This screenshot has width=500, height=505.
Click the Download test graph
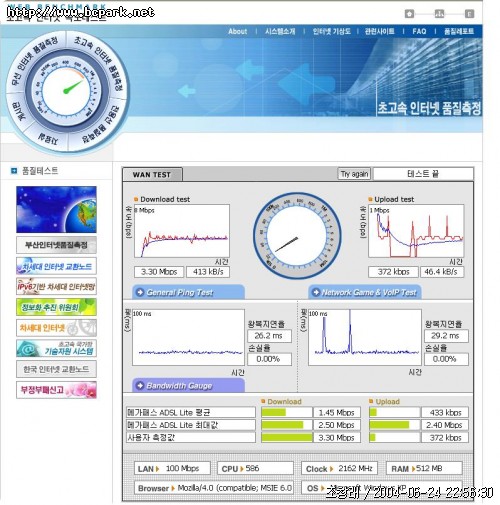pos(182,231)
